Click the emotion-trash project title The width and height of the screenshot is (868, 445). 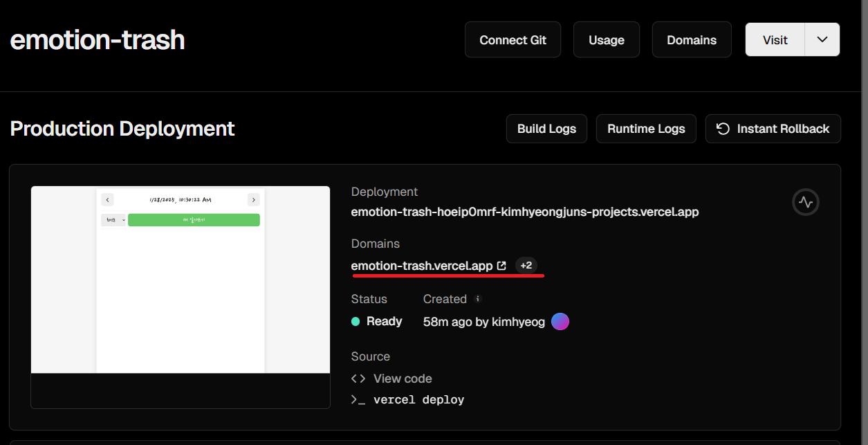[98, 39]
